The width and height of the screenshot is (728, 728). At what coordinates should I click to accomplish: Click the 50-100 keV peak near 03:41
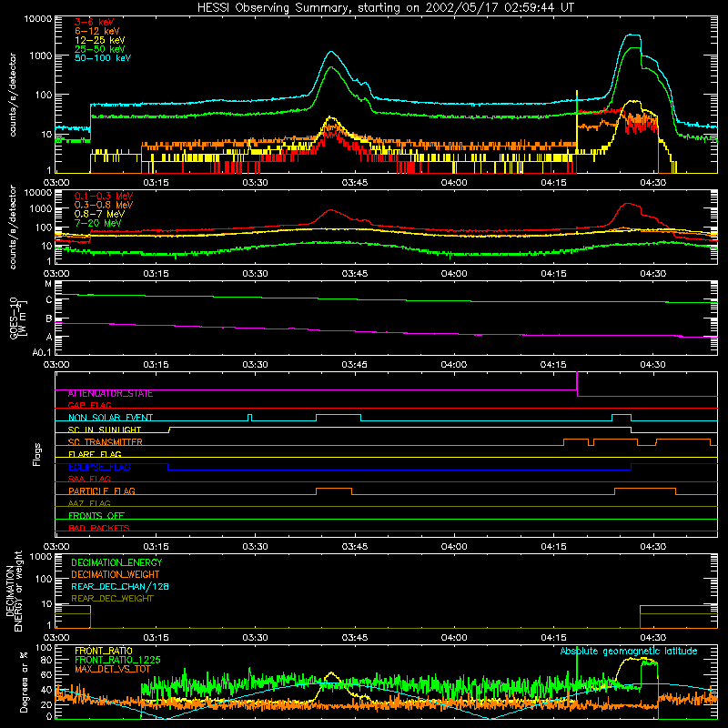(x=331, y=52)
